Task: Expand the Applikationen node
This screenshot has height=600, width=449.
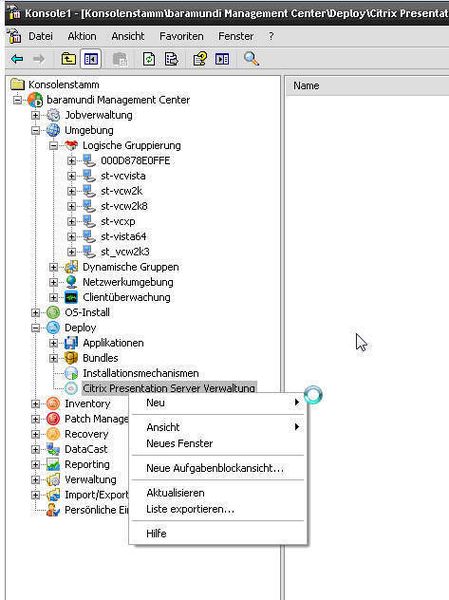Action: pos(54,343)
